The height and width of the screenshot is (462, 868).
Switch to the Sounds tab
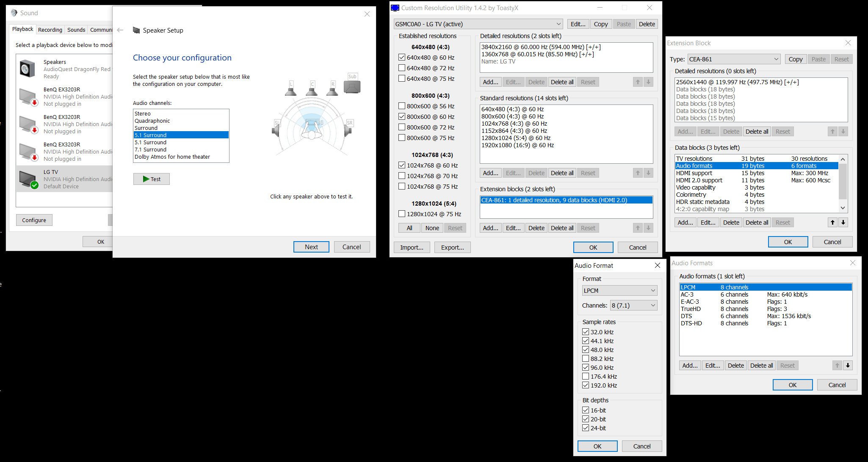[x=76, y=30]
